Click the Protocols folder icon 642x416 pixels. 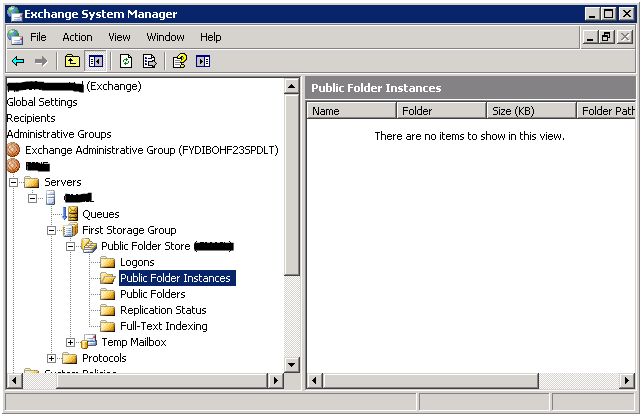click(x=70, y=358)
